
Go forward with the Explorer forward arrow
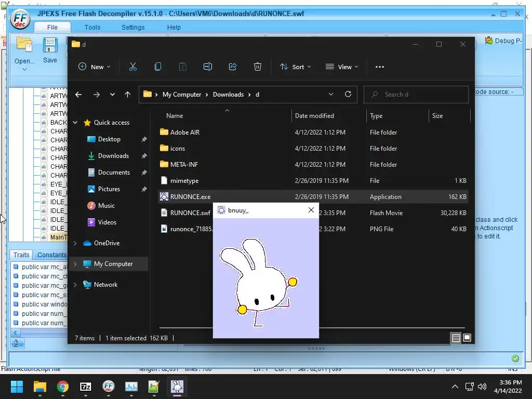(x=96, y=95)
